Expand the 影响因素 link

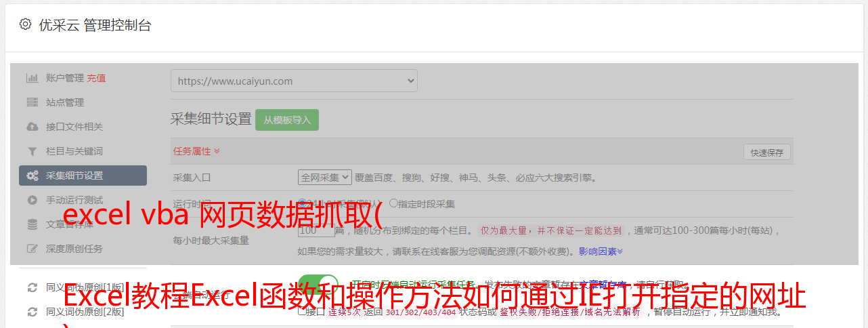[x=601, y=251]
